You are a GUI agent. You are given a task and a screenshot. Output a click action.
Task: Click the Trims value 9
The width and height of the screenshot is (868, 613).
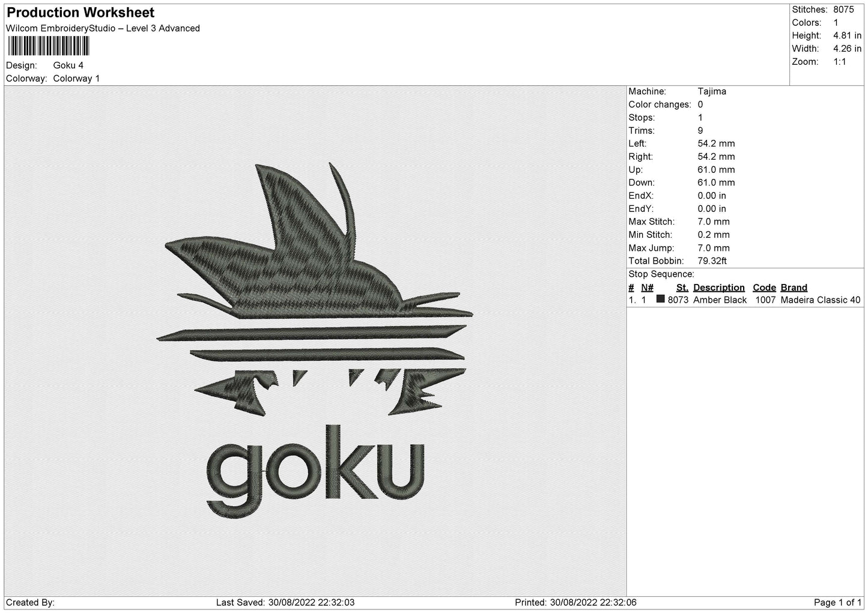pos(700,131)
